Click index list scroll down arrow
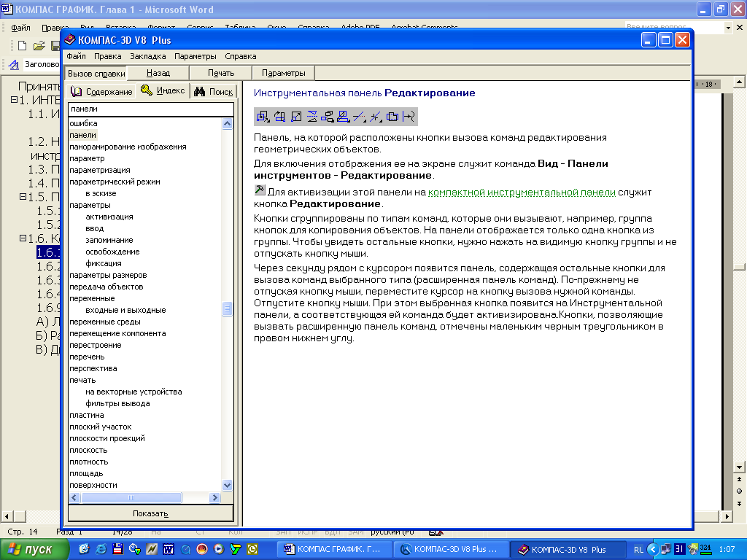 (x=228, y=485)
